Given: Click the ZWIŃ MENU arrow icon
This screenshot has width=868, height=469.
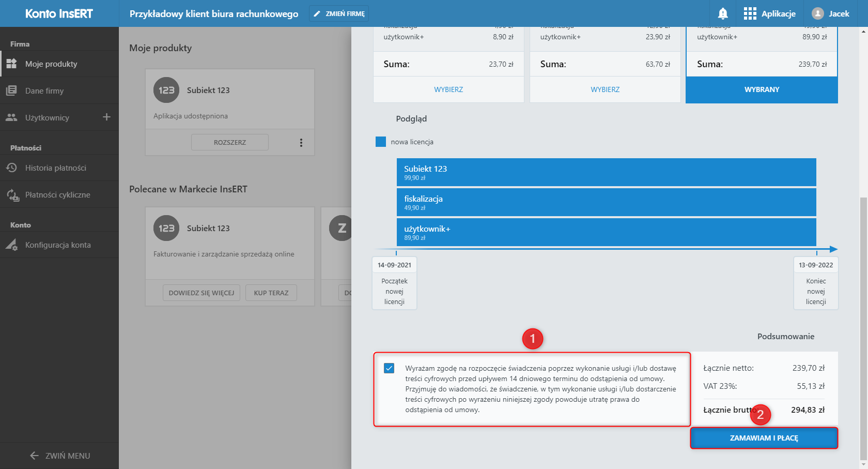Looking at the screenshot, I should pos(34,456).
